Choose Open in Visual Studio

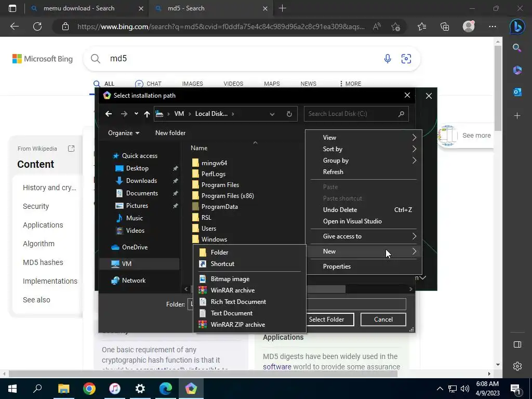(363, 221)
